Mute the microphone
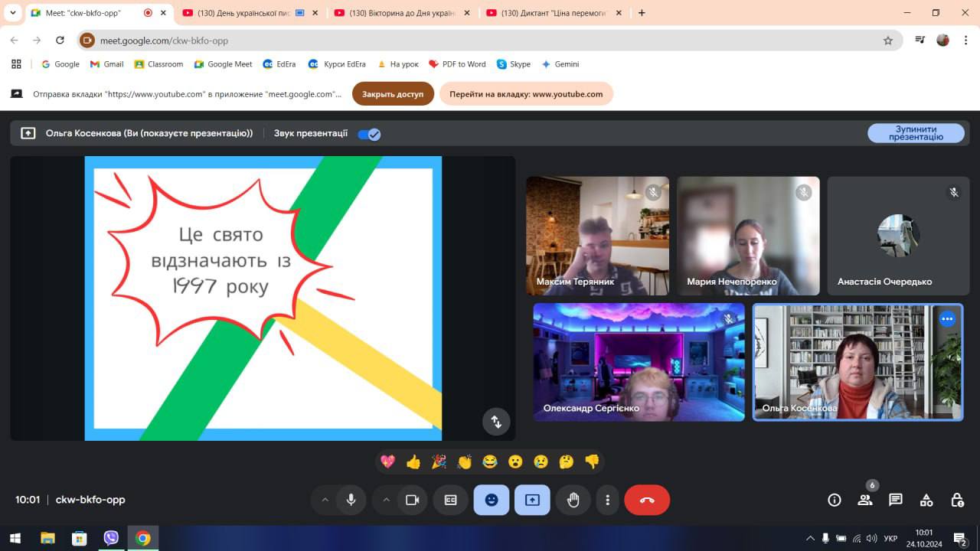980x551 pixels. point(351,500)
